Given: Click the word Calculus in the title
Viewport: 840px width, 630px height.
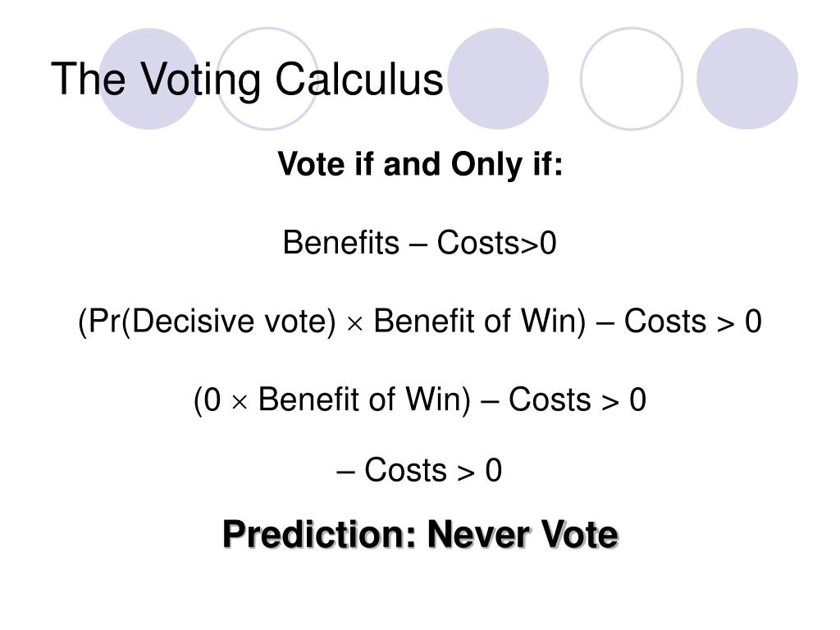Looking at the screenshot, I should point(359,80).
